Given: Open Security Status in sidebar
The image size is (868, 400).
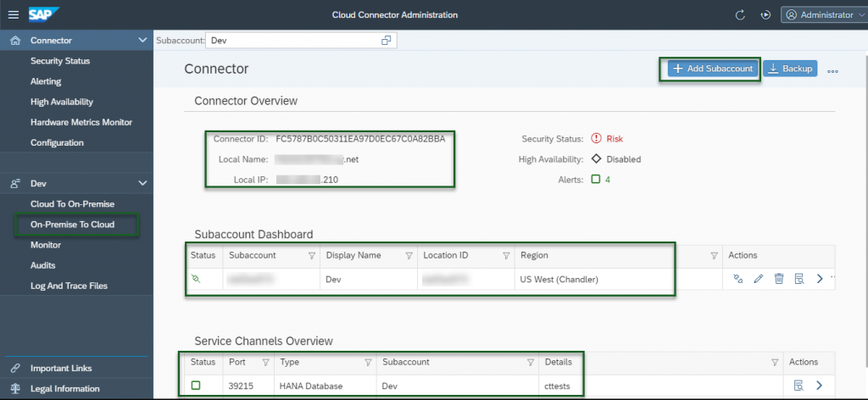Looking at the screenshot, I should pyautogui.click(x=60, y=61).
